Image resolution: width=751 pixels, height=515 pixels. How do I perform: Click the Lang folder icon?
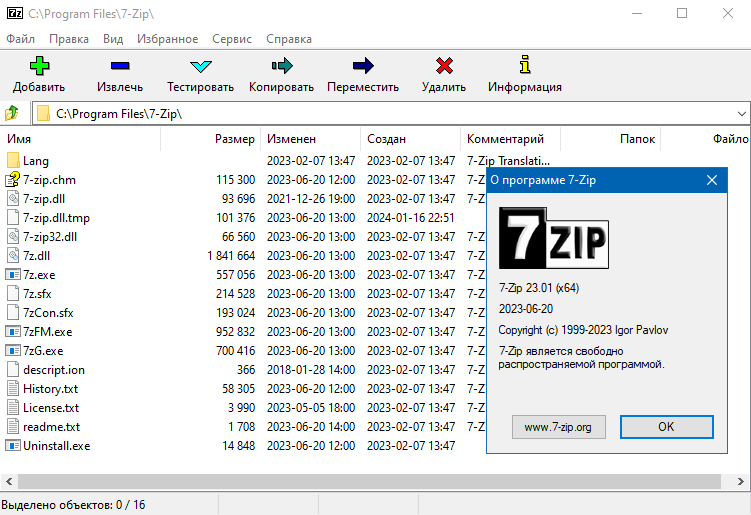(13, 160)
